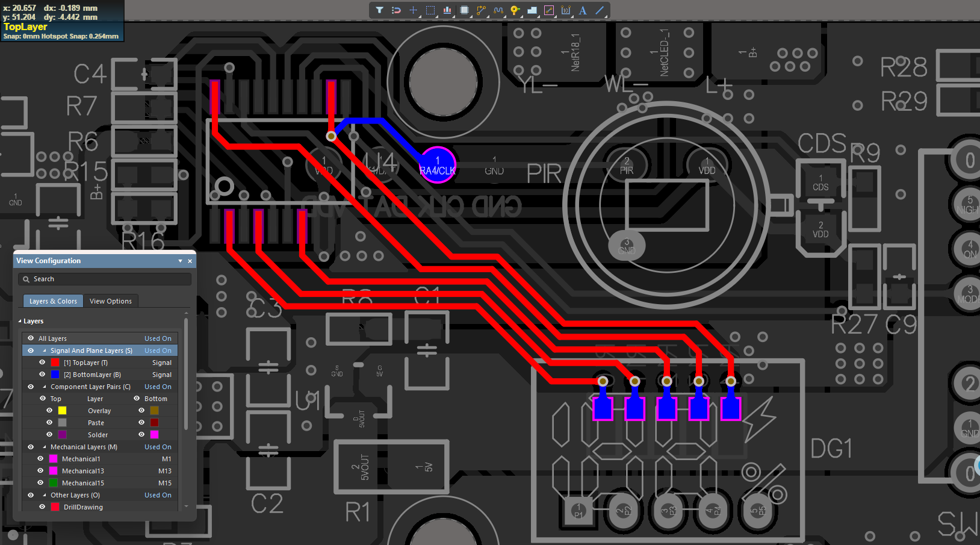Open View Configuration panel dropdown arrow
This screenshot has width=980, height=545.
180,261
